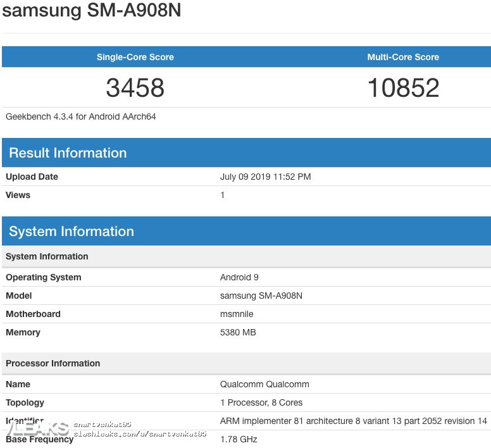The width and height of the screenshot is (491, 448).
Task: Click the 'Model' row label
Action: pos(19,296)
